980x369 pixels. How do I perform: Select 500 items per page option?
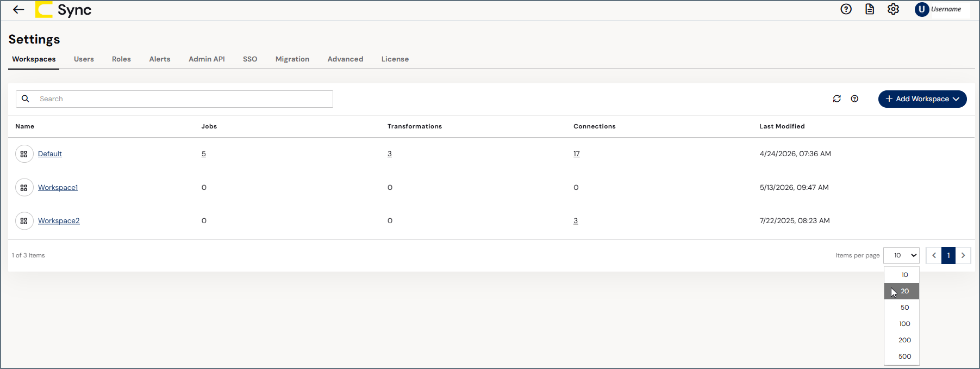point(902,356)
